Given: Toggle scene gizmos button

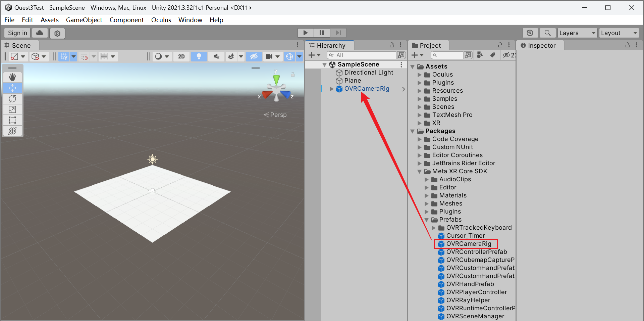Looking at the screenshot, I should [x=289, y=56].
